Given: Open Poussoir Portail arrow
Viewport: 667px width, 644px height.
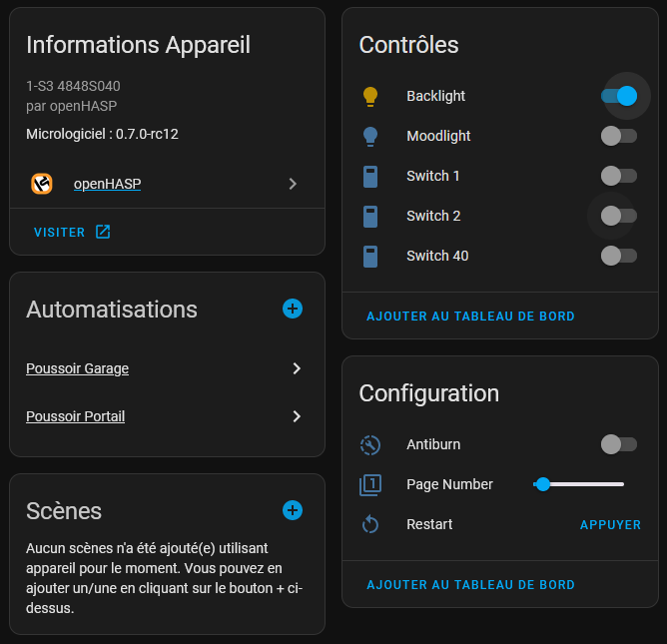Looking at the screenshot, I should 297,416.
